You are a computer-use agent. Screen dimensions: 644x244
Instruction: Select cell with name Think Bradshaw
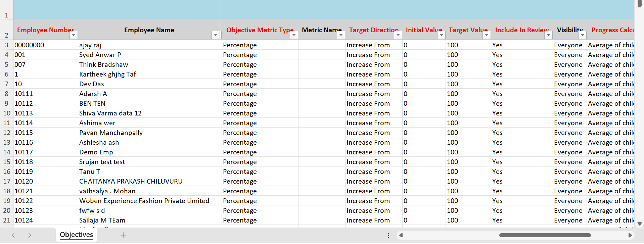pyautogui.click(x=103, y=64)
